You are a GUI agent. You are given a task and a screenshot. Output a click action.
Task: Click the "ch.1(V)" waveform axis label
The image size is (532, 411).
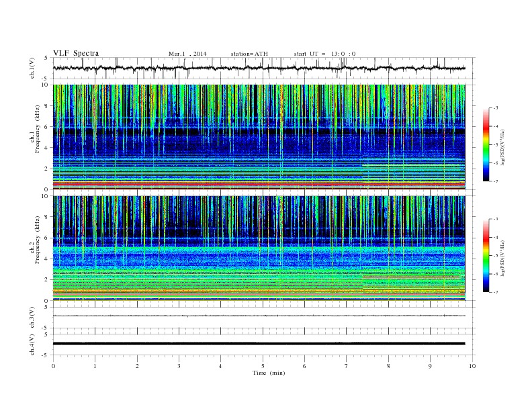(32, 68)
